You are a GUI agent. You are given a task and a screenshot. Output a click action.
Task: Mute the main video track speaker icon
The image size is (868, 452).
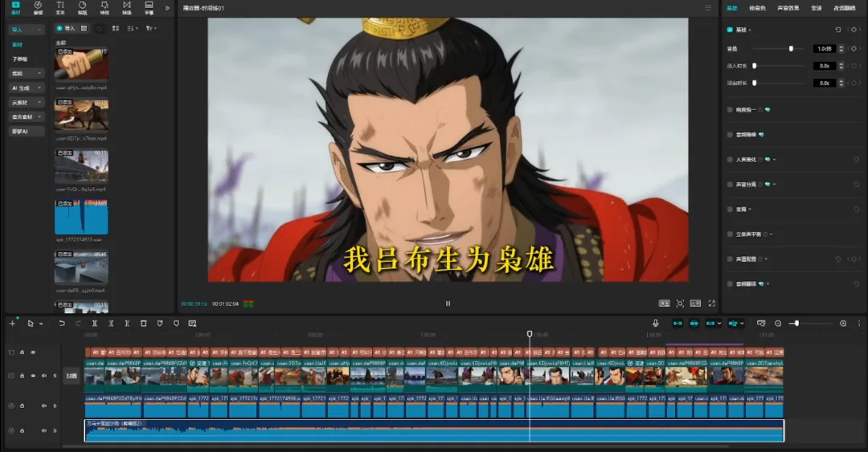[x=43, y=376]
